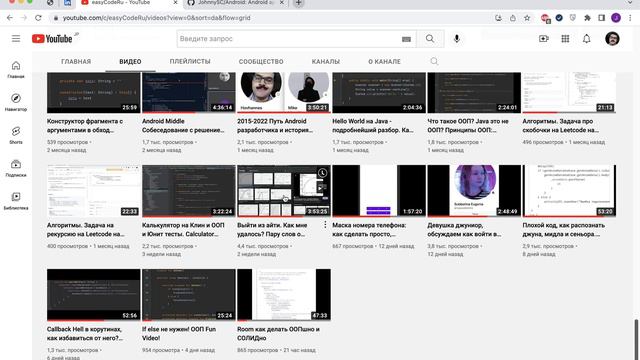This screenshot has height=360, width=640.
Task: Open video Калькулятор на Клин и ООП
Action: (183, 230)
